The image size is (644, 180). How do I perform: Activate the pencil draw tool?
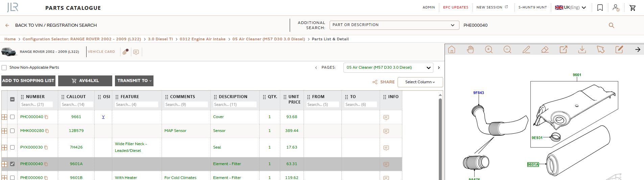coord(526,50)
